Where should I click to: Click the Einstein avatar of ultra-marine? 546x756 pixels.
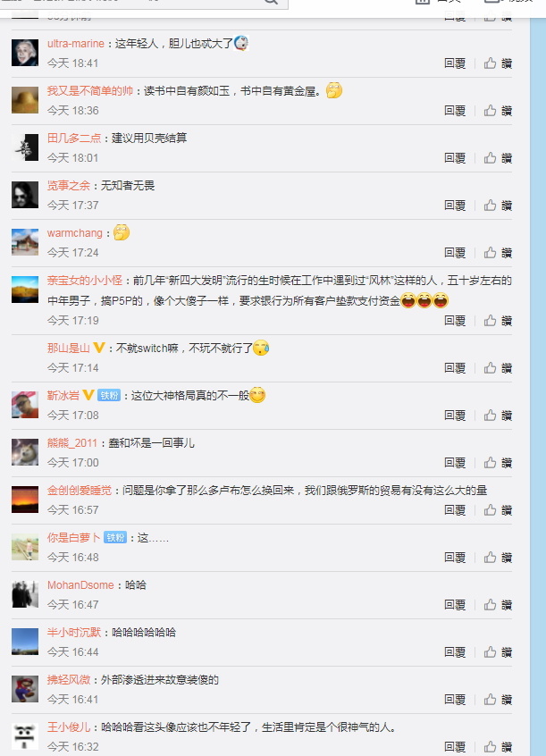[x=25, y=53]
